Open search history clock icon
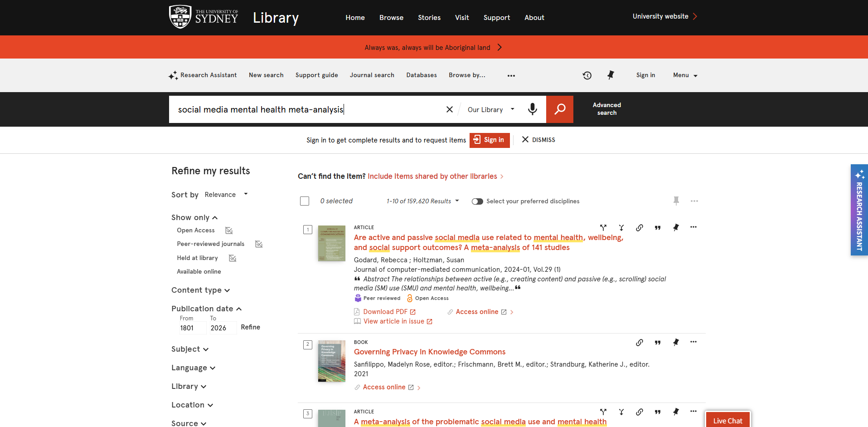868x427 pixels. pos(587,75)
